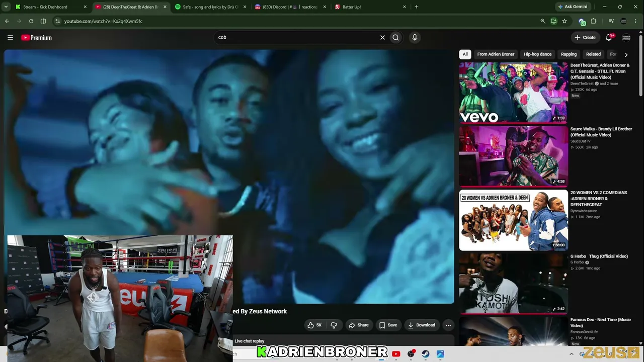Click the Create button
Viewport: 644px width, 362px height.
[585, 37]
